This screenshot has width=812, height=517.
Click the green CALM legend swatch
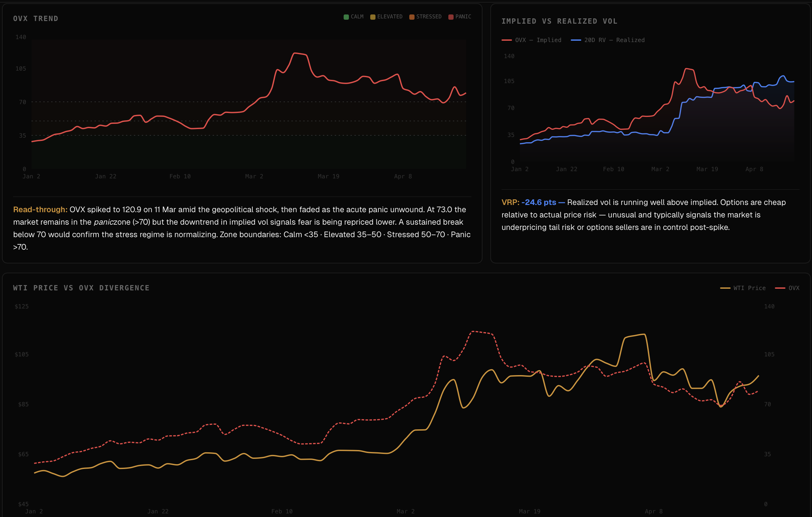346,17
